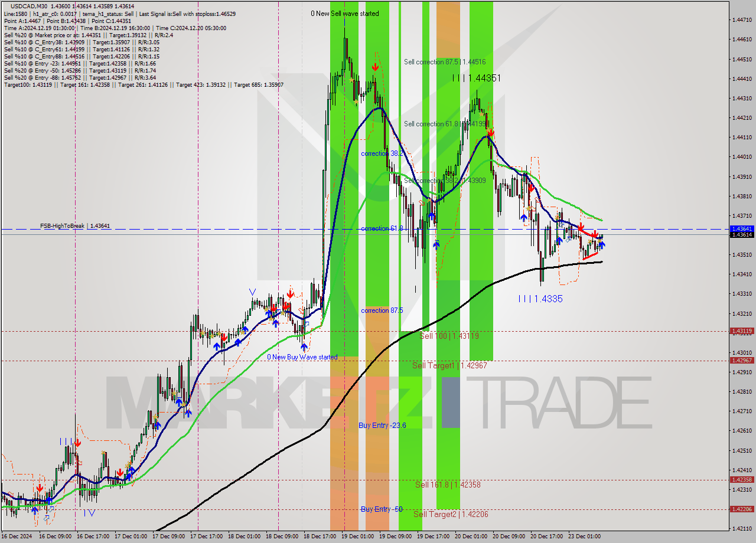This screenshot has height=543, width=756.
Task: Select the 'Sell correction 87.5 | 1.44516' label
Action: pyautogui.click(x=445, y=61)
